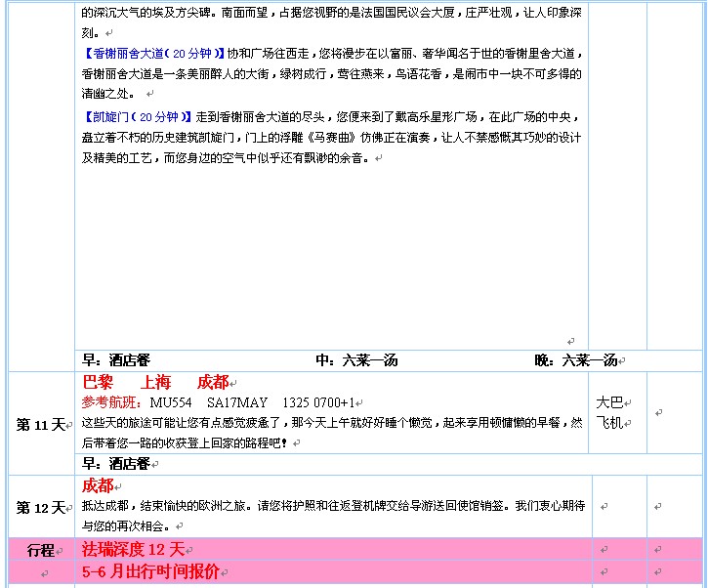Click 成都 in the 巴黎 上海 route line
Image resolution: width=708 pixels, height=588 pixels.
212,383
